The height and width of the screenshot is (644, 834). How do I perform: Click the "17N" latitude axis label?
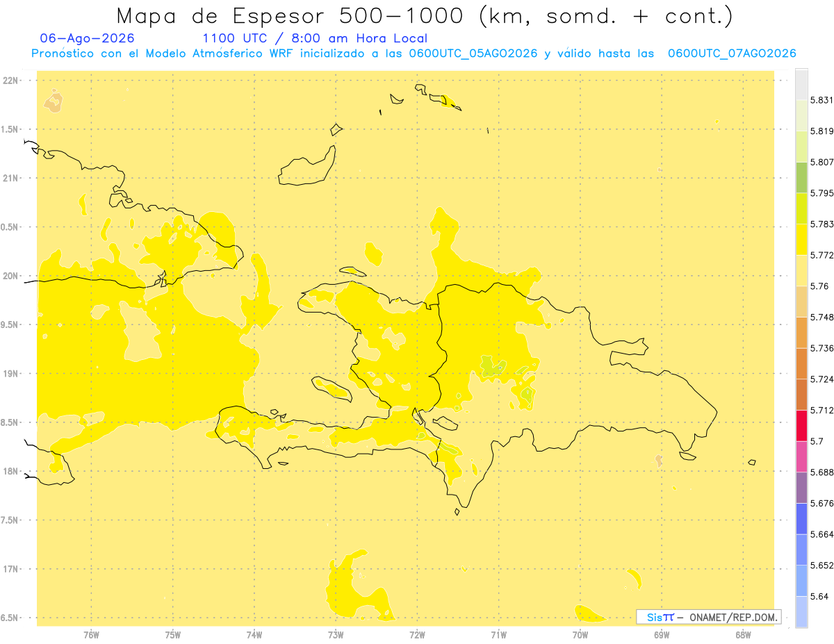point(11,569)
